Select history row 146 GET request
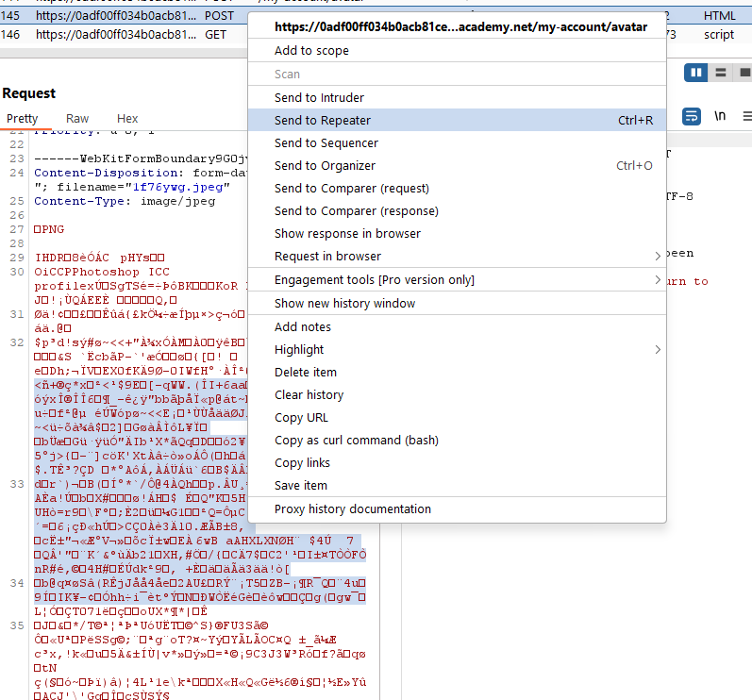The height and width of the screenshot is (700, 752). [x=124, y=35]
